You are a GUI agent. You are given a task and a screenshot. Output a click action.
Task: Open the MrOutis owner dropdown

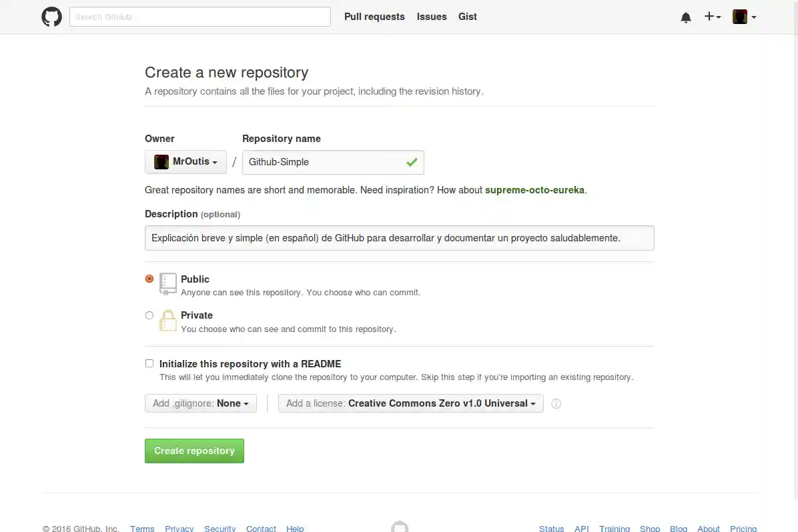[185, 162]
